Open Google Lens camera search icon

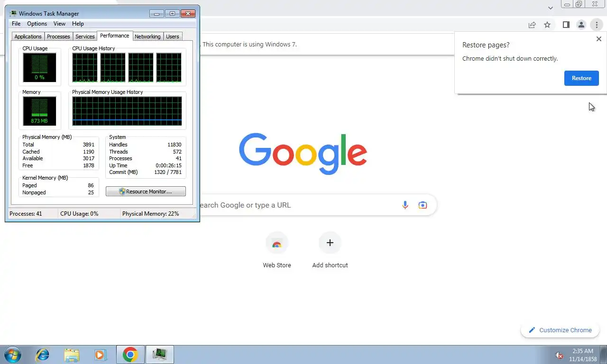tap(423, 205)
